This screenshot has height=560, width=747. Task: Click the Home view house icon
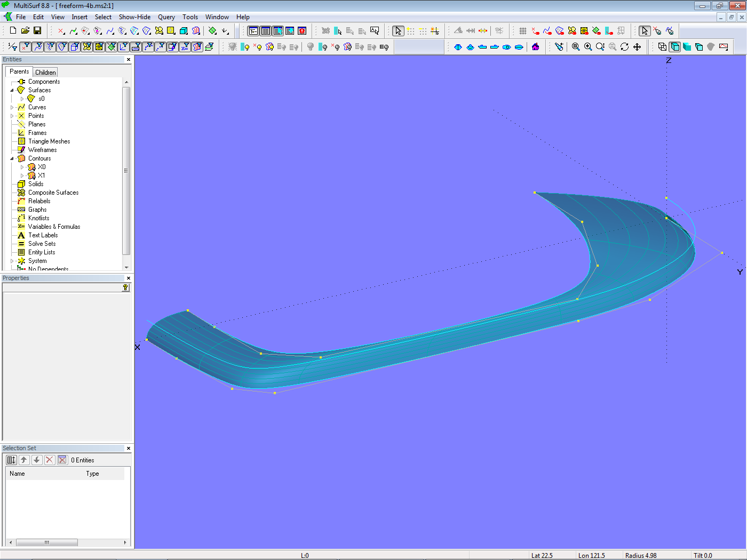tap(535, 47)
